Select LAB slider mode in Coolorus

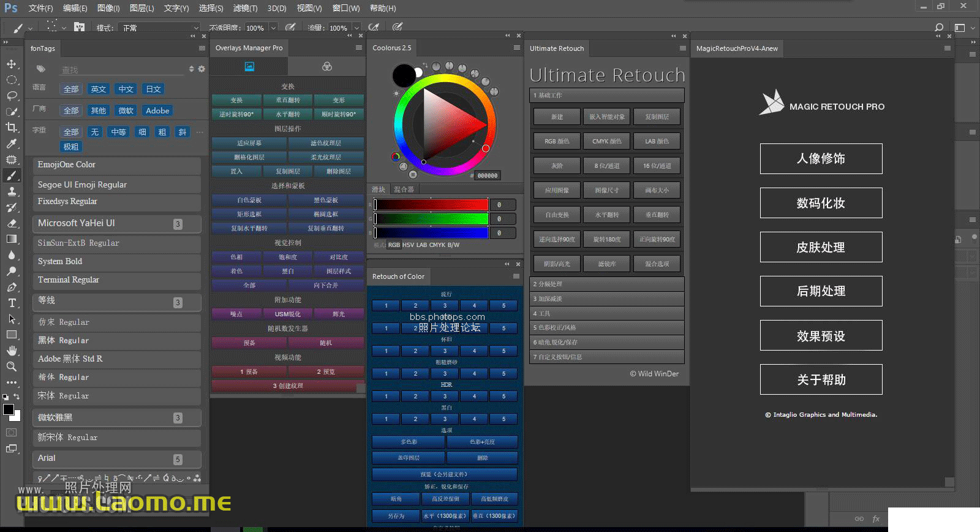click(x=421, y=245)
